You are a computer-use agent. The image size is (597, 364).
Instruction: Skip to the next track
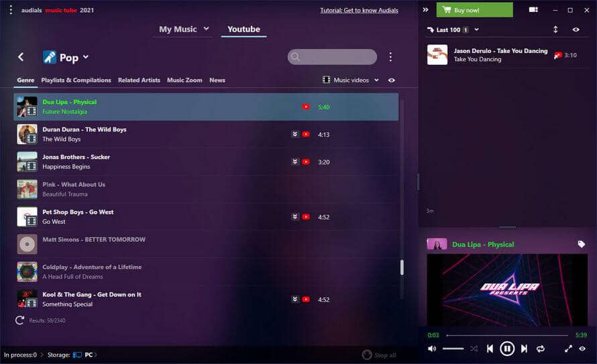pos(524,349)
